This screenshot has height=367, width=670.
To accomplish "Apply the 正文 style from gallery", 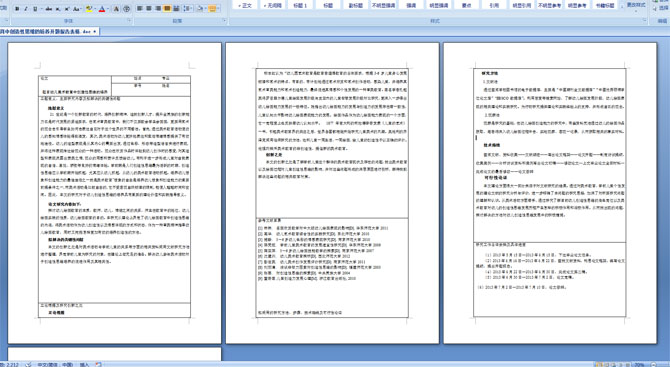I will pos(245,5).
